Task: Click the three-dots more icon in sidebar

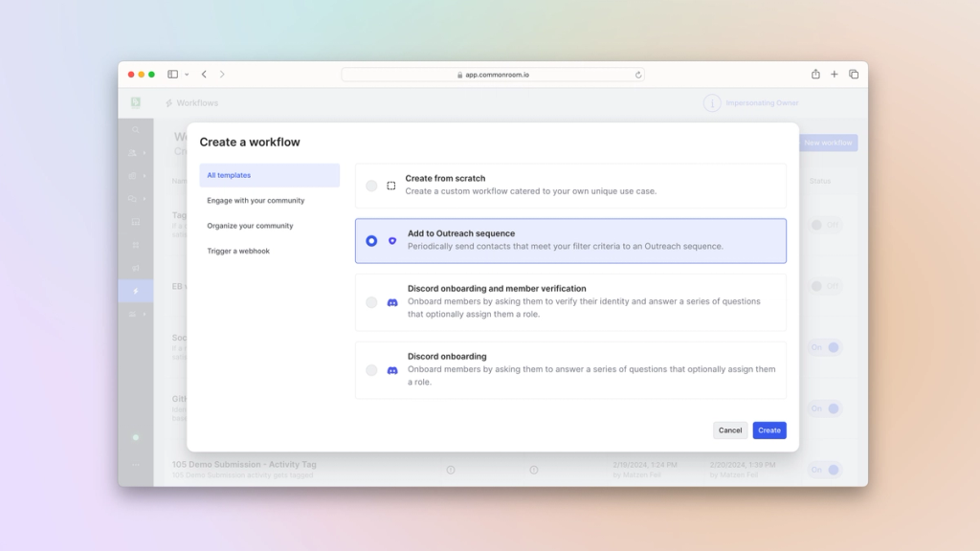Action: (x=136, y=465)
